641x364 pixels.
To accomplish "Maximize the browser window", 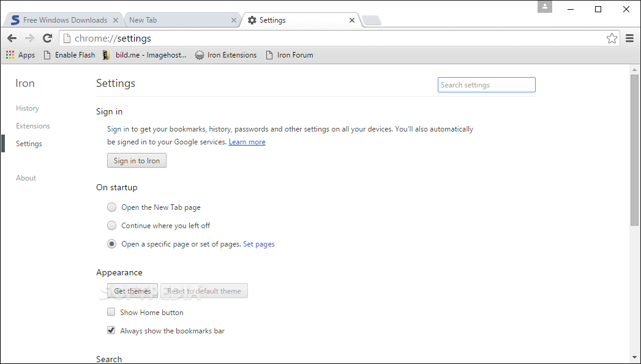I will pyautogui.click(x=598, y=9).
